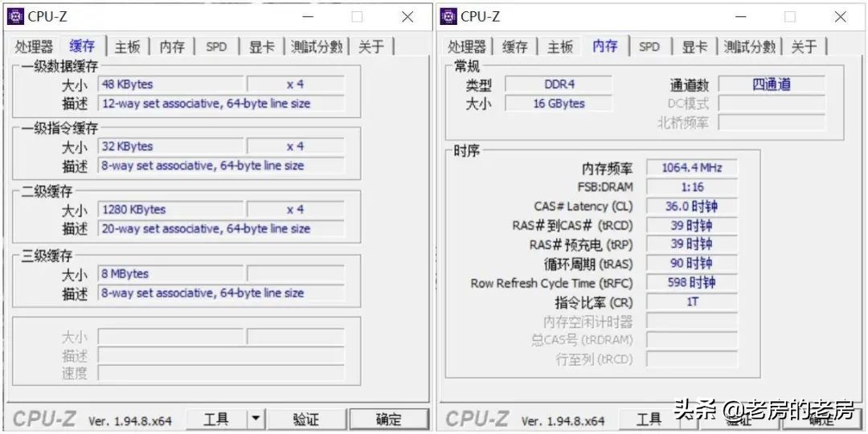The height and width of the screenshot is (434, 868).
Task: Click the CPU-Z app icon in right window title bar
Action: (448, 17)
